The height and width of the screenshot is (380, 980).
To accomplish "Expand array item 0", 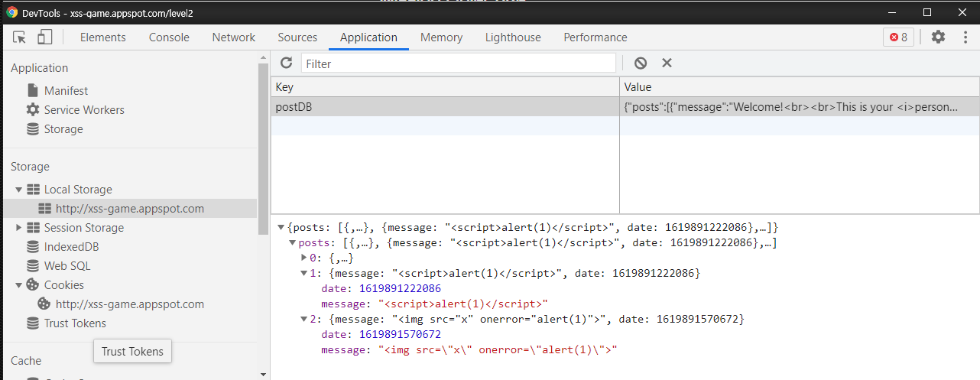I will click(303, 258).
